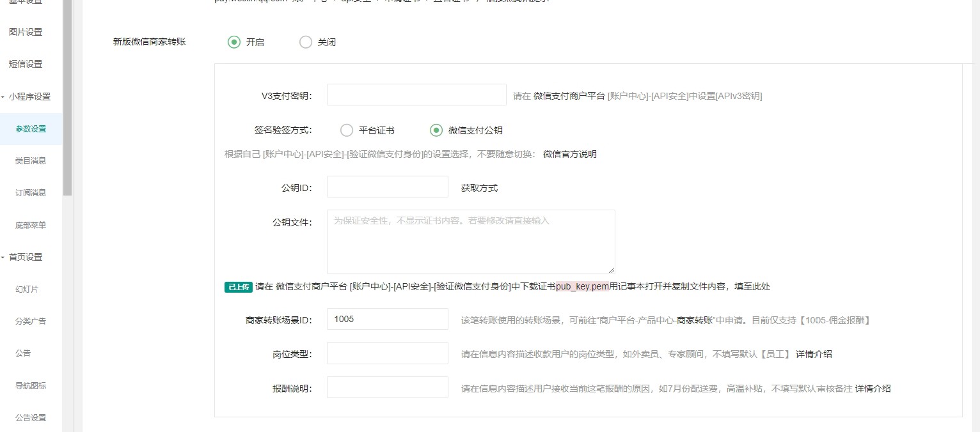This screenshot has width=980, height=432.
Task: Select 开启 for 新版微信商家转账
Action: tap(246, 42)
